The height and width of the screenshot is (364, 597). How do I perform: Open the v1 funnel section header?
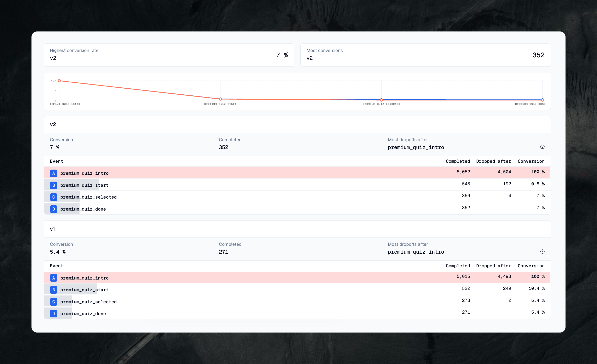[53, 229]
